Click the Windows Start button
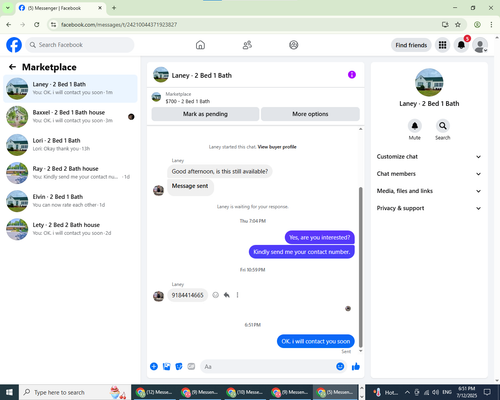 coord(9,392)
